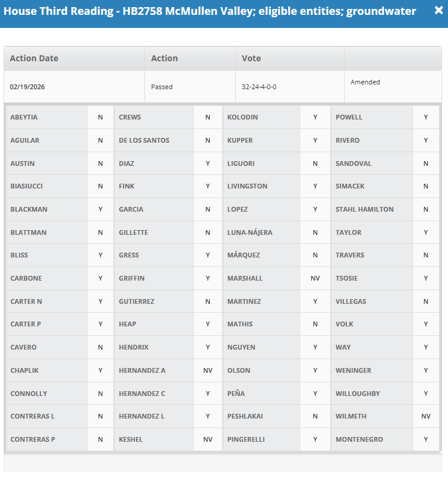Screen dimensions: 448x478
Task: Click the DE LOS SANTOS name
Action: tap(144, 140)
